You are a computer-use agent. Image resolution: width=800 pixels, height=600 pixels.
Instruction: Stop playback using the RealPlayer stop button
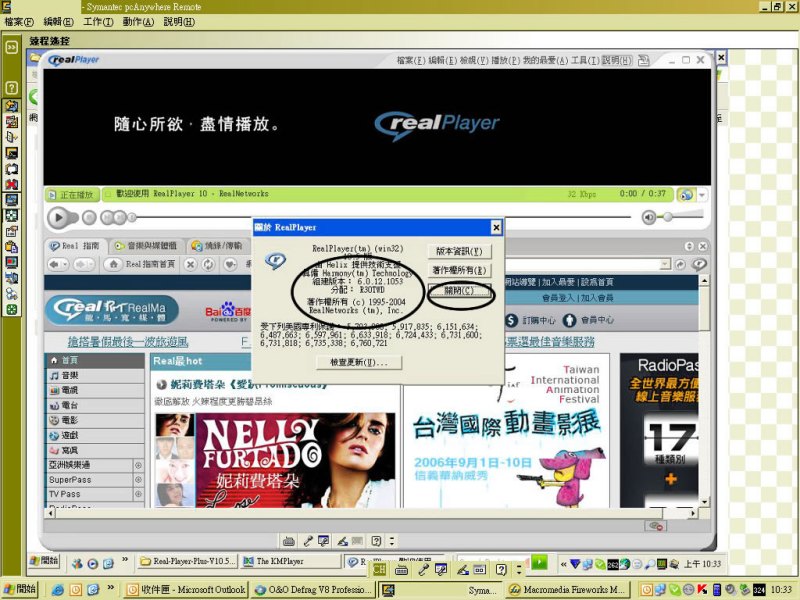pyautogui.click(x=89, y=218)
